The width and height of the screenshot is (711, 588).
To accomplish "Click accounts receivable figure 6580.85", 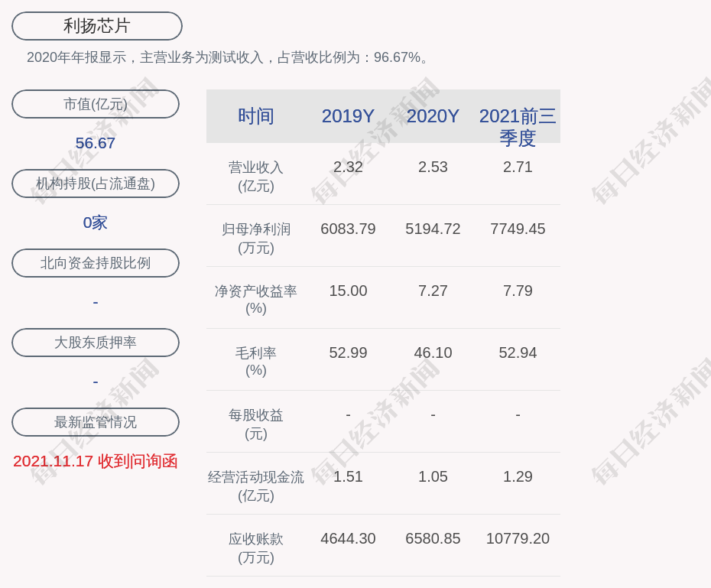I will 433,538.
